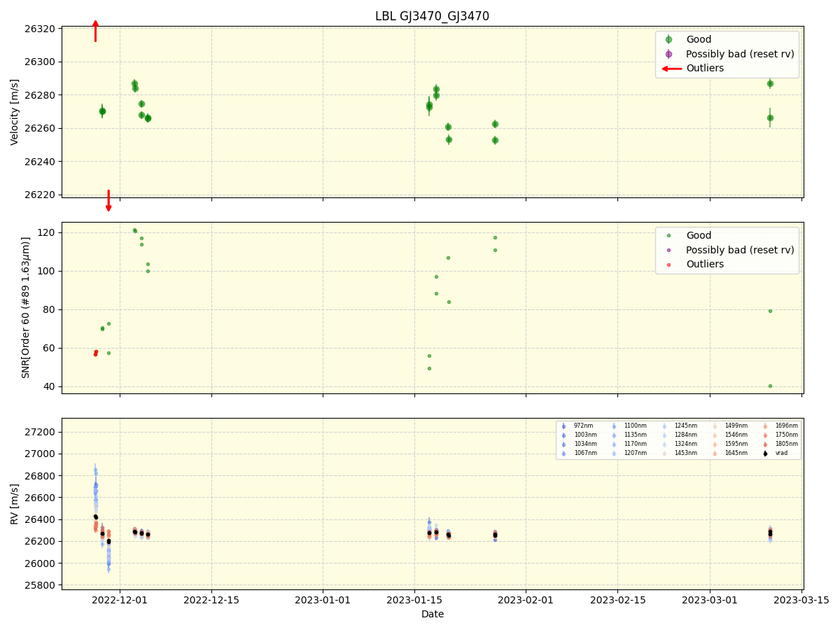The width and height of the screenshot is (840, 630).
Task: Click the 1324nm legend entry
Action: (x=686, y=444)
